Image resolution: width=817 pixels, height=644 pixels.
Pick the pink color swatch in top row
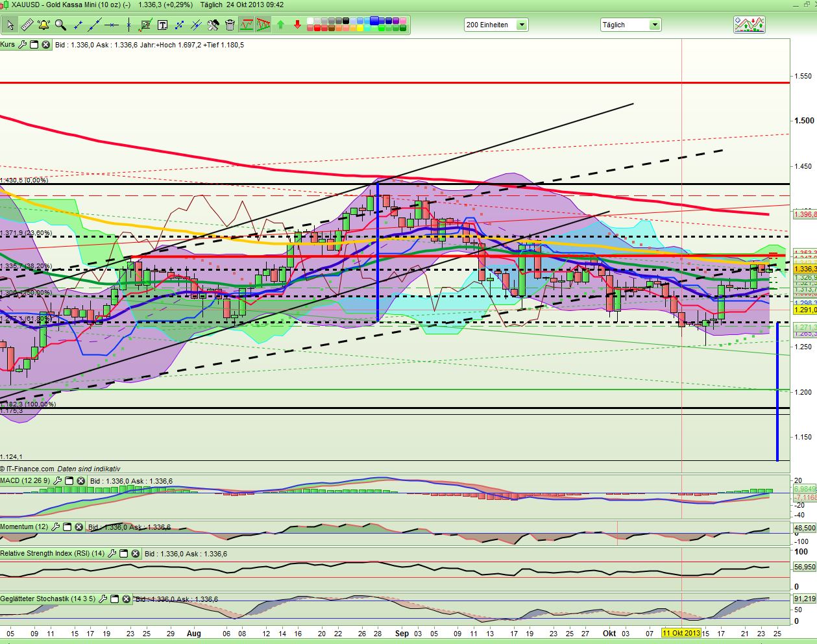point(402,21)
